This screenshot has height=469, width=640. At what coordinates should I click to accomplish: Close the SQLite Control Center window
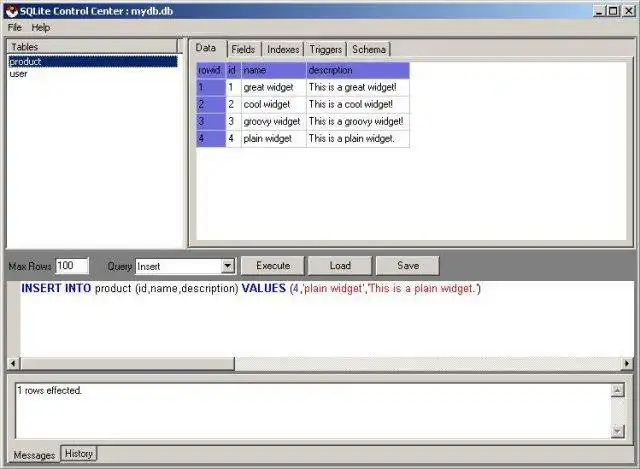tap(629, 11)
